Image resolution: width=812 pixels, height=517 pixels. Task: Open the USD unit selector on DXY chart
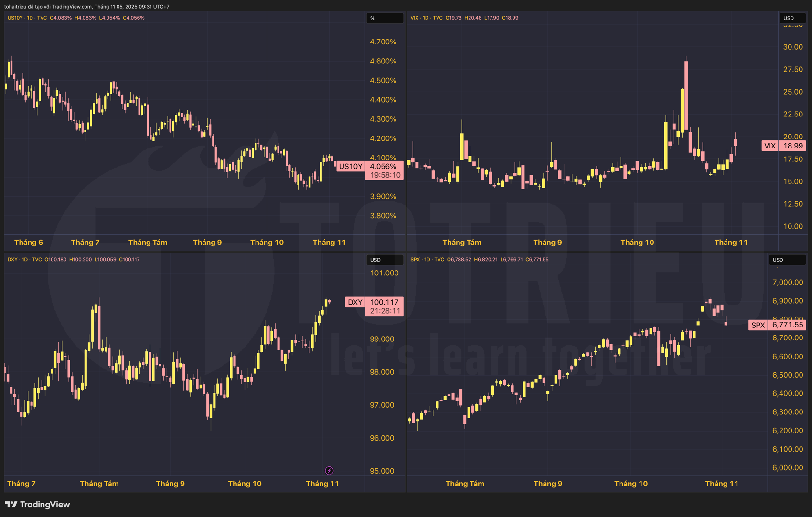pos(384,260)
